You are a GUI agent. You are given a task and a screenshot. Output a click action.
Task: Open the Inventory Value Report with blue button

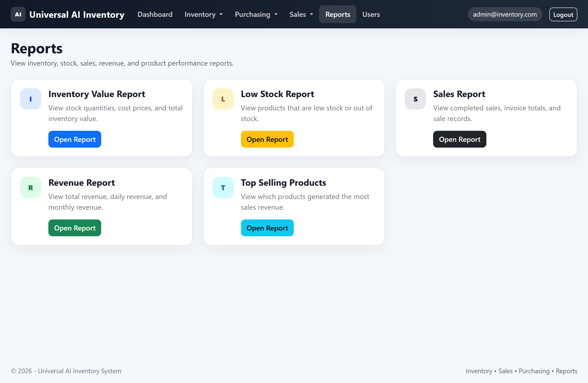pos(75,139)
